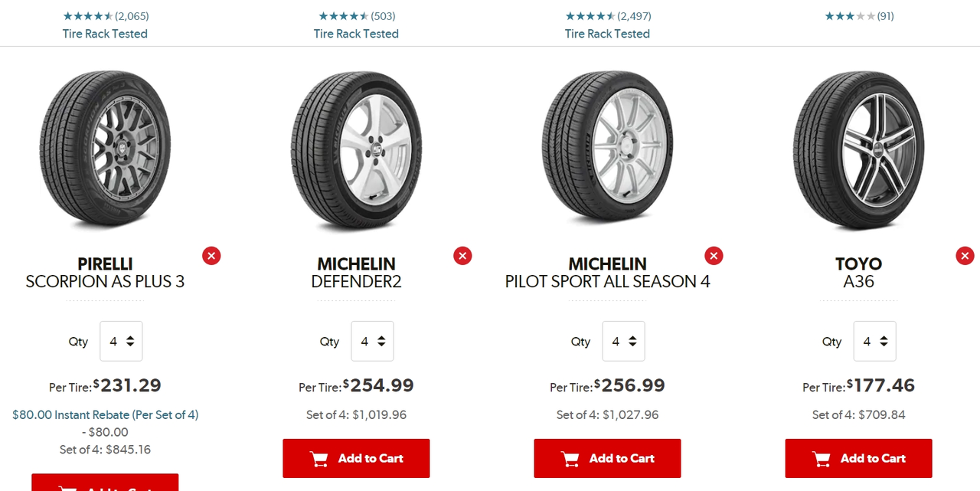
Task: Open Qty dropdown for Toyo A36
Action: coord(874,342)
